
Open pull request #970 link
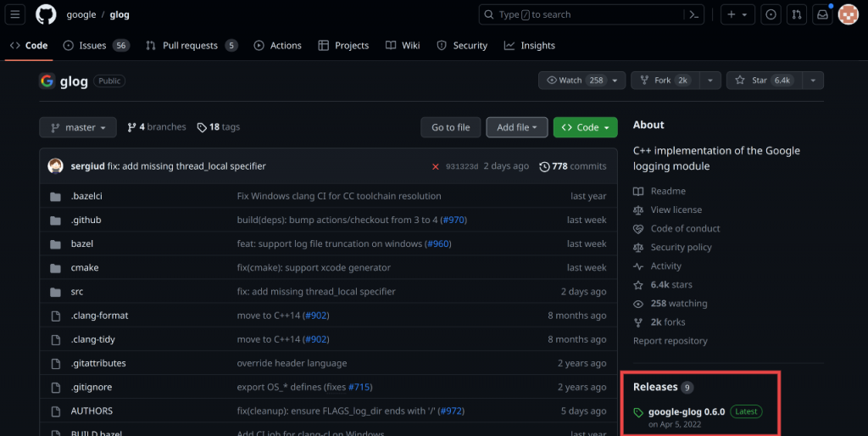pos(454,220)
